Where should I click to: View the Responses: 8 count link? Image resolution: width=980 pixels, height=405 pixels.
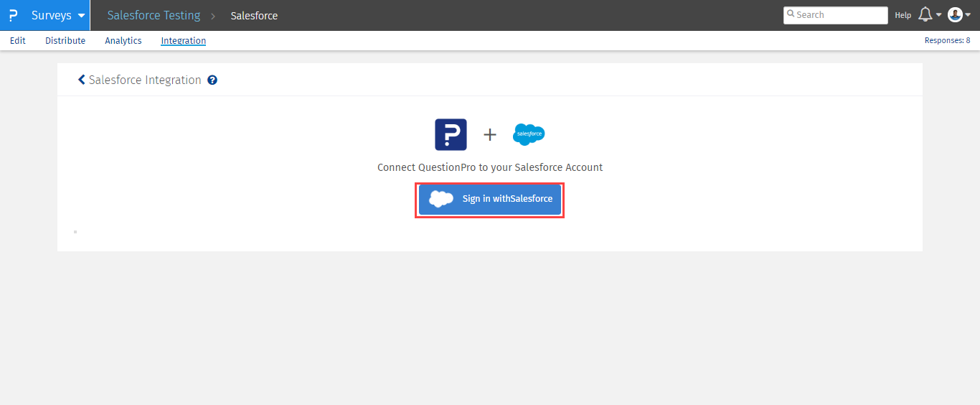(947, 41)
